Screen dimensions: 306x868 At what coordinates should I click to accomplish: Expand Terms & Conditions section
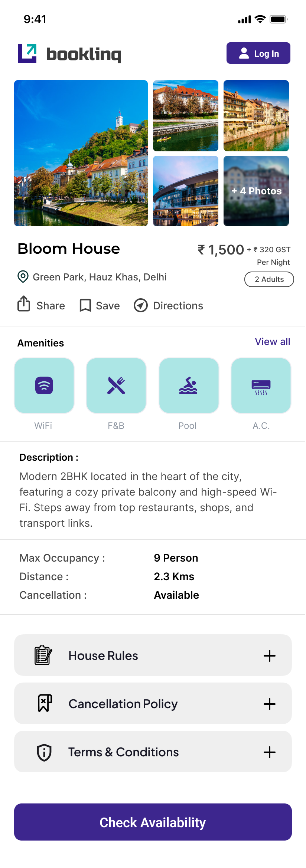pyautogui.click(x=269, y=752)
